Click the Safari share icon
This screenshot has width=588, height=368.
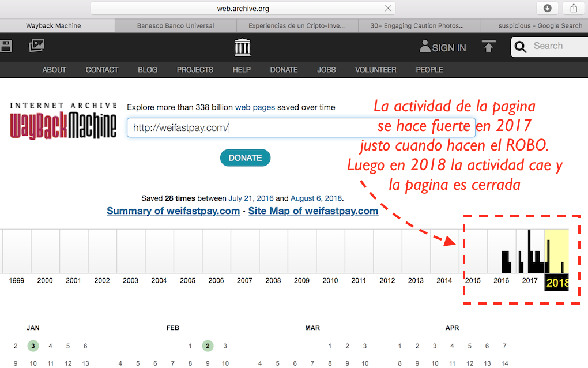[574, 8]
